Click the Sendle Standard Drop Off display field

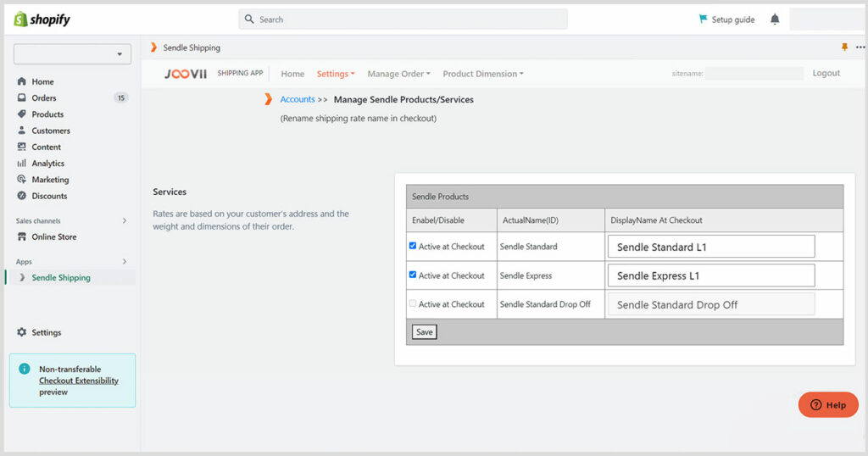(711, 304)
